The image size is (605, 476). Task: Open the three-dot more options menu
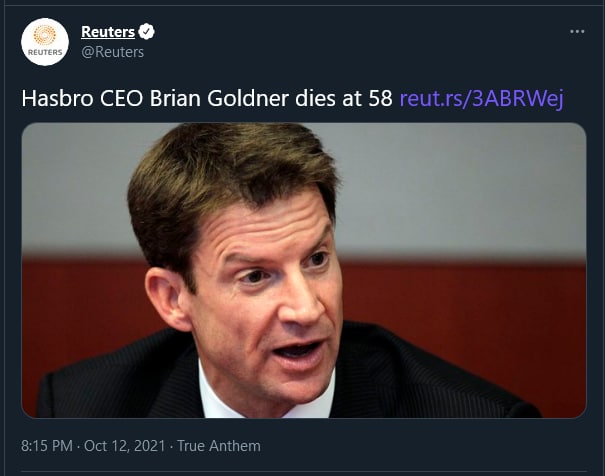point(576,32)
